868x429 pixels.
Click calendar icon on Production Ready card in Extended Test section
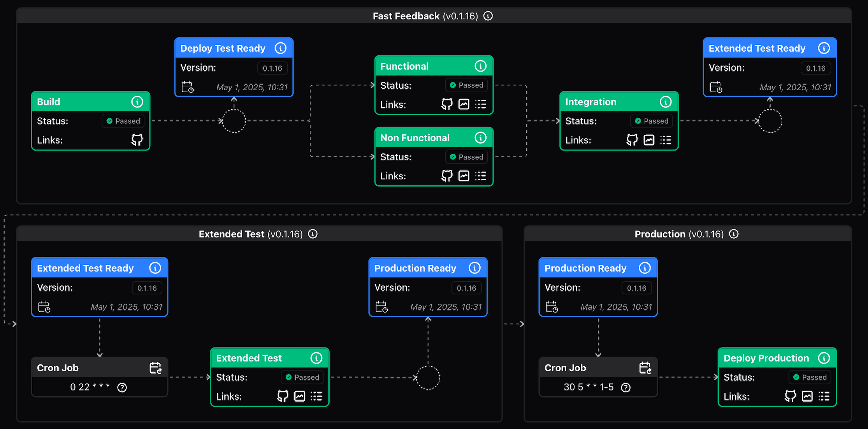[x=381, y=307]
